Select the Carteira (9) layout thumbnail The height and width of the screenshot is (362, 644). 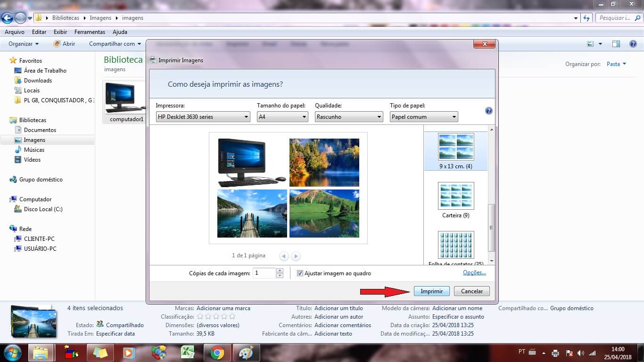point(456,196)
